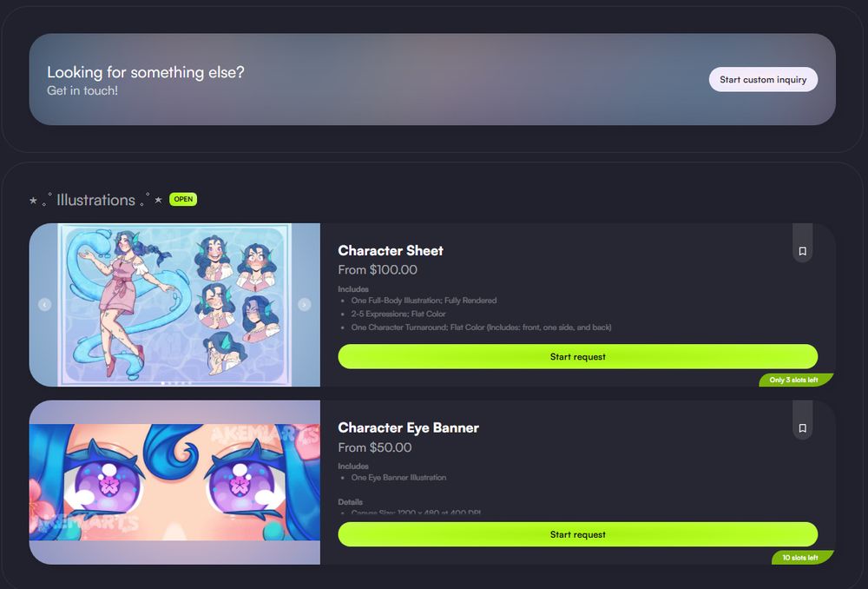Click the OPEN status badge
Screen dimensions: 868x589
(x=183, y=199)
